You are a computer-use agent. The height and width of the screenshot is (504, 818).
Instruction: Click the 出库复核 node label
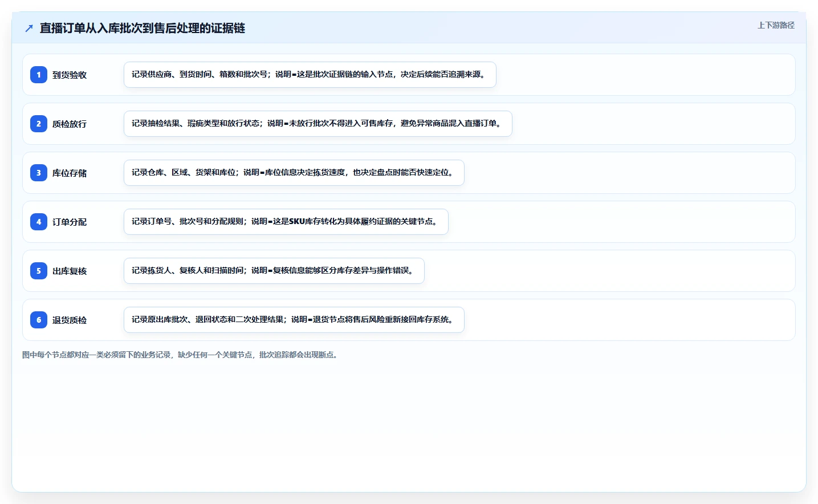70,271
